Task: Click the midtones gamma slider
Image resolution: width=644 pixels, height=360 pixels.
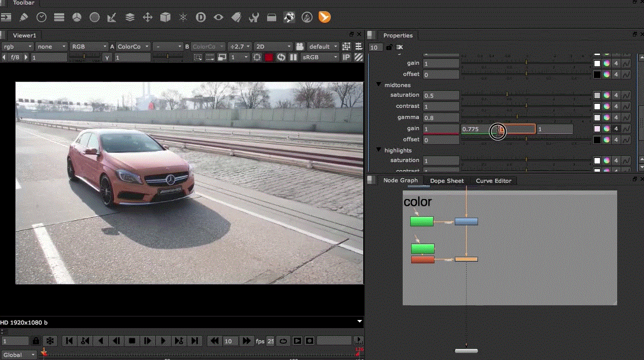Action: click(x=526, y=117)
